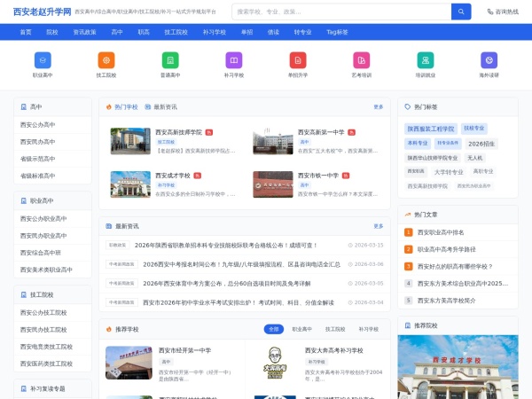
Task: Select the 技工院校 filter in 推荐学校
Action: (x=335, y=329)
